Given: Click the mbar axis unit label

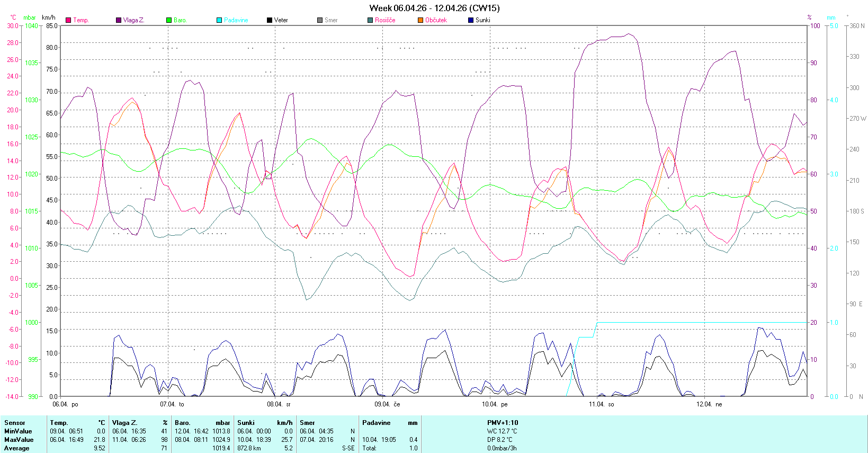Looking at the screenshot, I should 30,17.
